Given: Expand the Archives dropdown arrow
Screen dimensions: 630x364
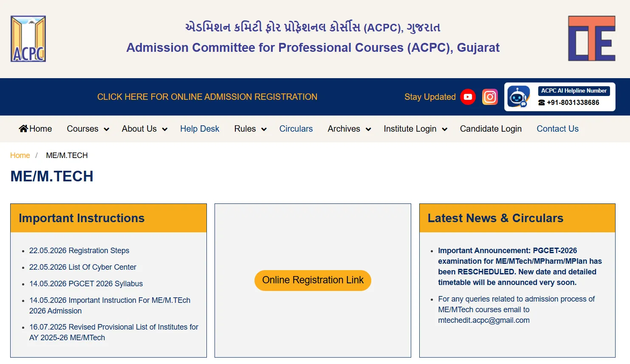Looking at the screenshot, I should 368,129.
